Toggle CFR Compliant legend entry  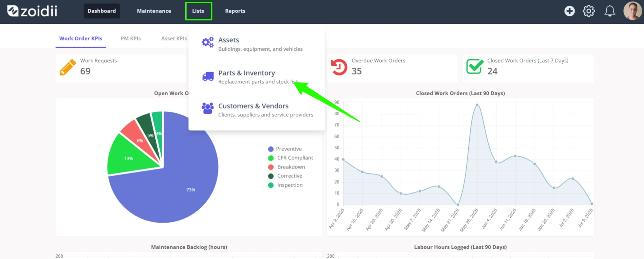point(291,158)
